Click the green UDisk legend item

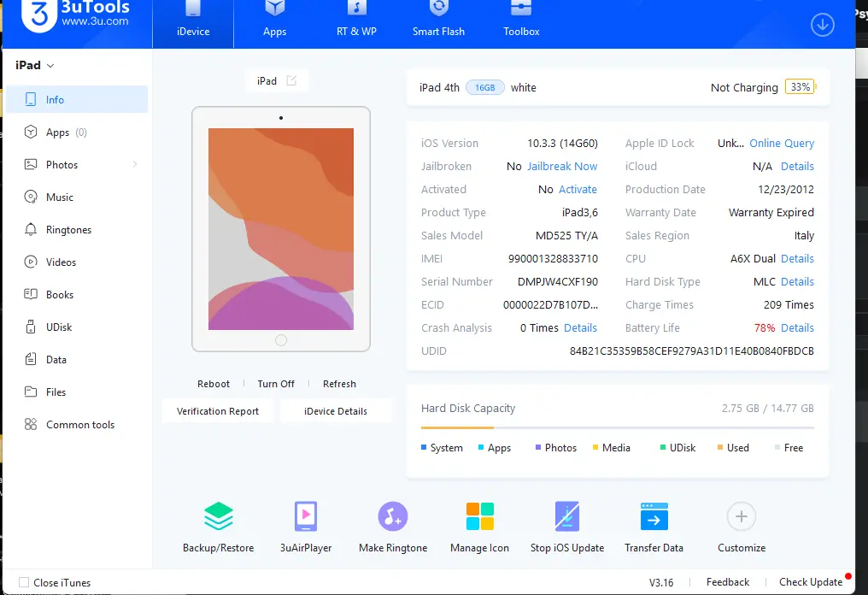coord(677,448)
